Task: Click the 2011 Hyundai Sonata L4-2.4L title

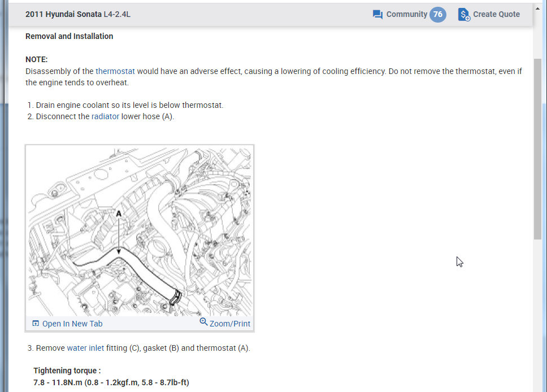Action: tap(78, 14)
